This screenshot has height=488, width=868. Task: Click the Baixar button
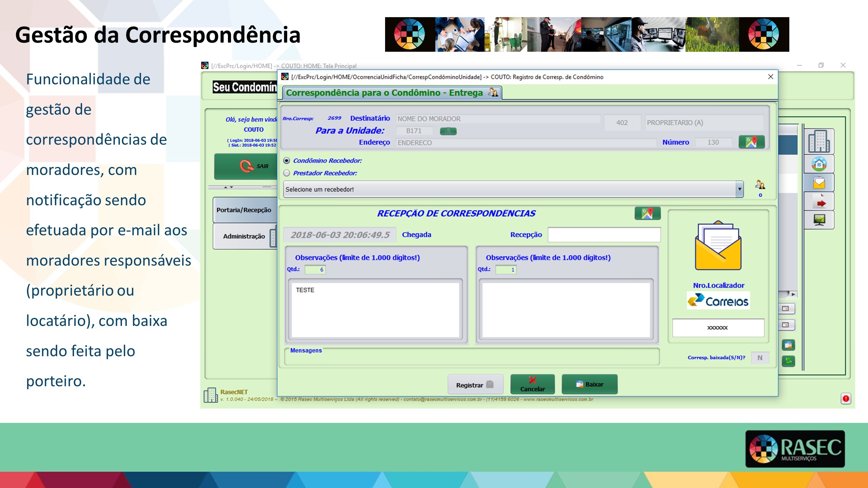tap(589, 384)
